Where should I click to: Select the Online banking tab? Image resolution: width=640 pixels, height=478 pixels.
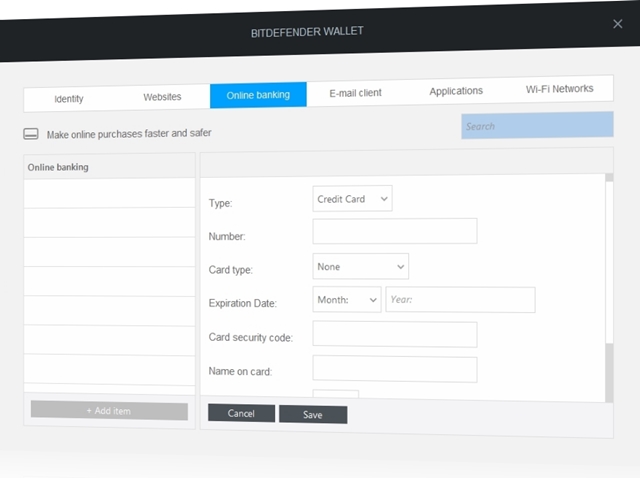point(258,95)
